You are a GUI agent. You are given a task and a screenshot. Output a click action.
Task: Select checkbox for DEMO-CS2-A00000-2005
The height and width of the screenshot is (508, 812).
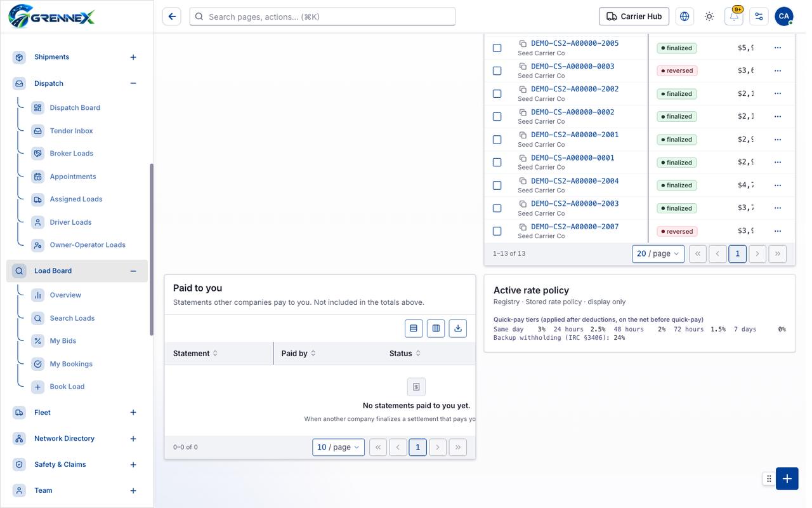pyautogui.click(x=497, y=48)
